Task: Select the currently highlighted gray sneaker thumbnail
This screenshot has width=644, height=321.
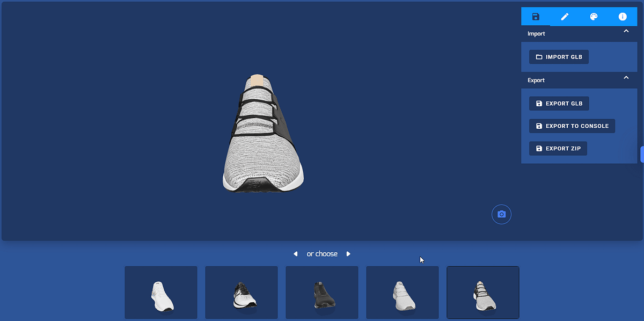Action: point(482,293)
